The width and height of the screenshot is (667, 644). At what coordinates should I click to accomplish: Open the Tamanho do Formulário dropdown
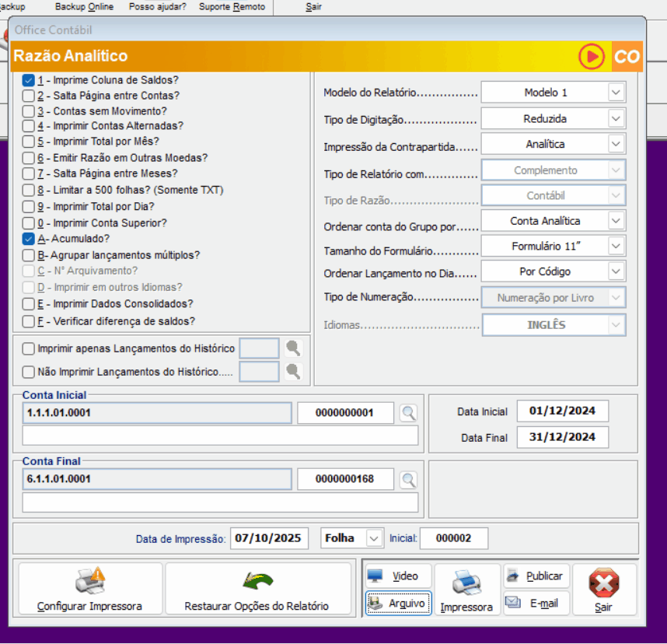pyautogui.click(x=616, y=247)
